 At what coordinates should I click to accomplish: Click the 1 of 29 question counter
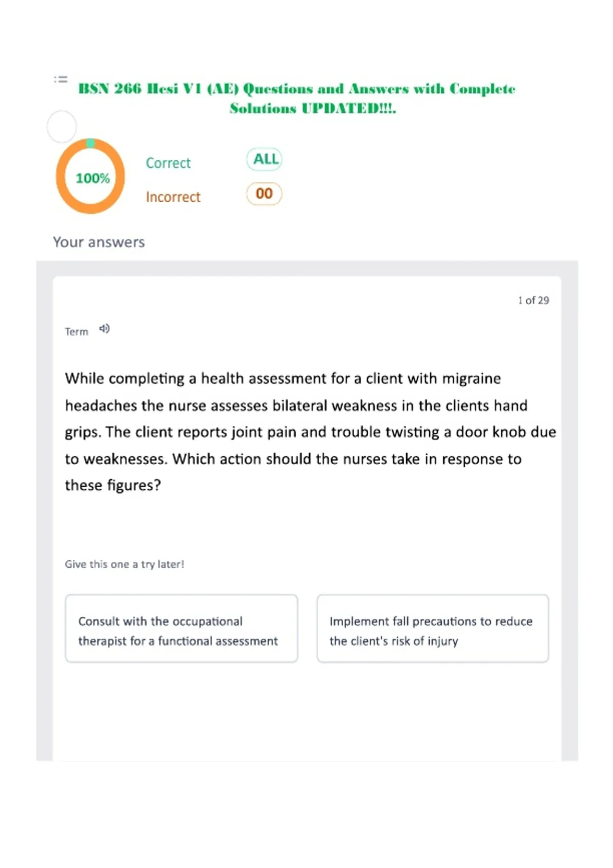(533, 300)
